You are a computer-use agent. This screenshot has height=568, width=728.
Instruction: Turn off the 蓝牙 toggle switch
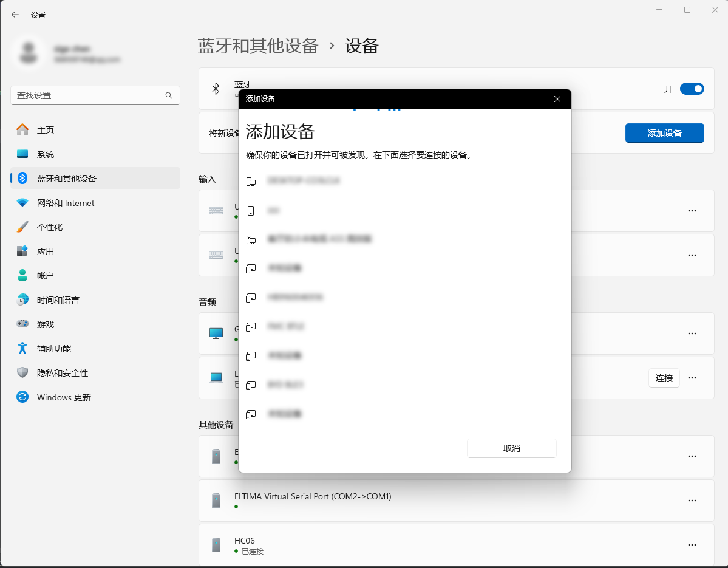tap(692, 89)
